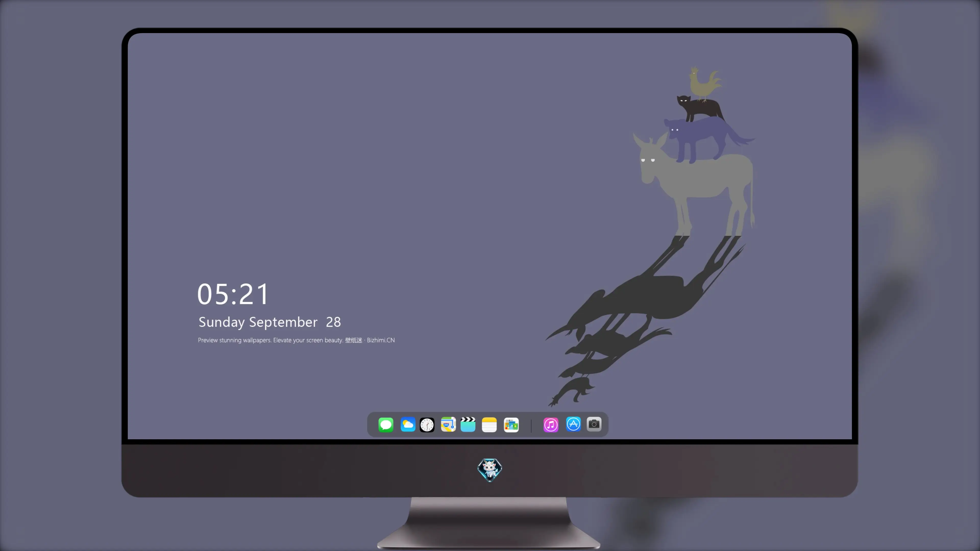This screenshot has height=551, width=980.
Task: Open the yellow Notes app
Action: tap(489, 425)
